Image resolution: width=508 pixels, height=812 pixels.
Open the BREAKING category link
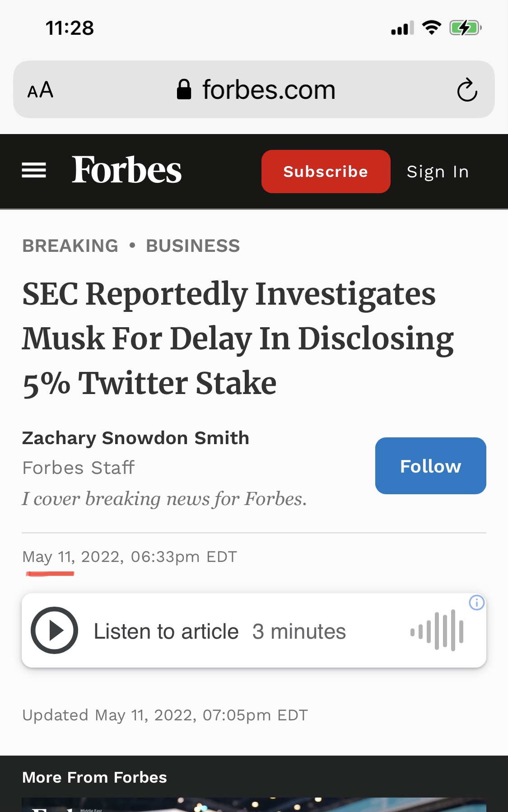point(70,246)
